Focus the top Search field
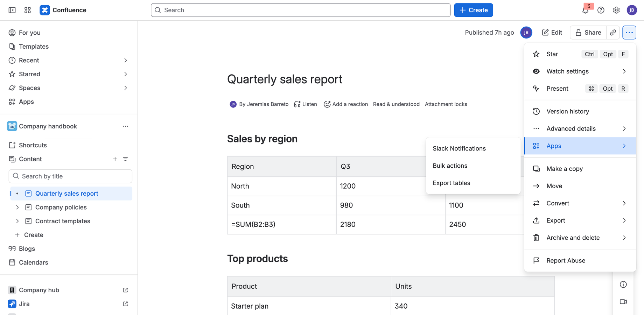Viewport: 644px width, 315px height. tap(301, 10)
